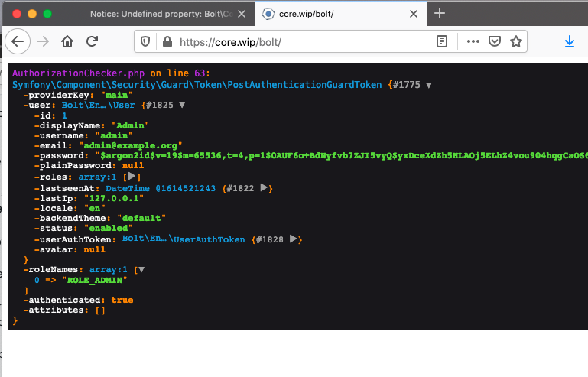Save page to Pocket
588x377 pixels.
495,41
